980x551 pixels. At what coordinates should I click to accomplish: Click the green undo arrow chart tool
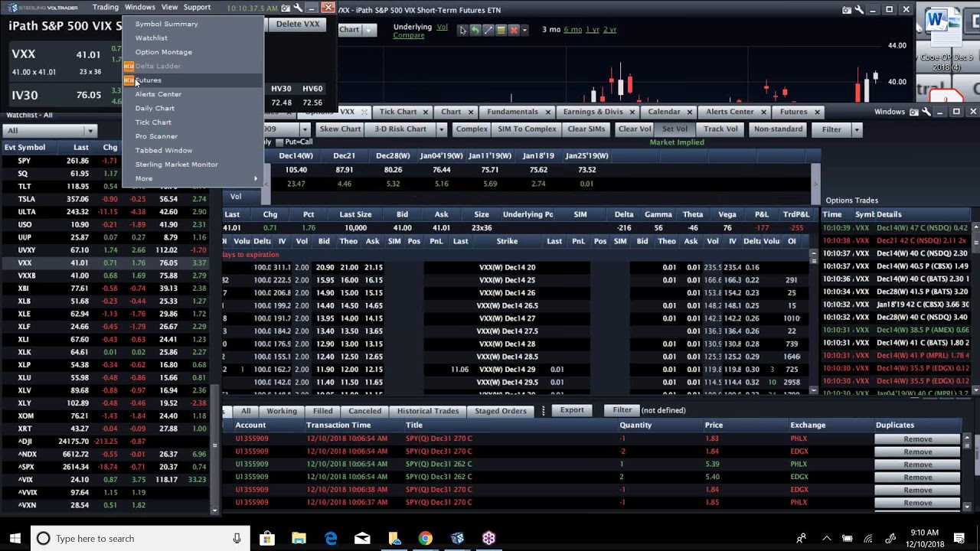475,30
